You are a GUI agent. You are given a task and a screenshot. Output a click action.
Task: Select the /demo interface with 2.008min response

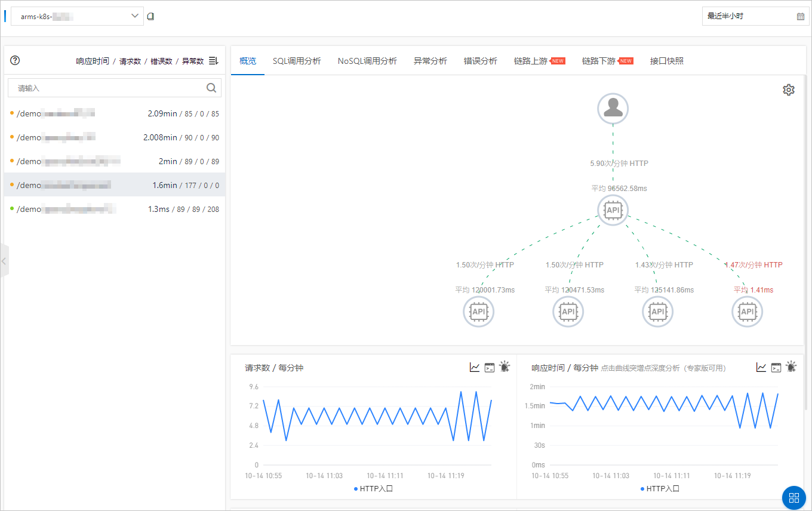tap(115, 137)
